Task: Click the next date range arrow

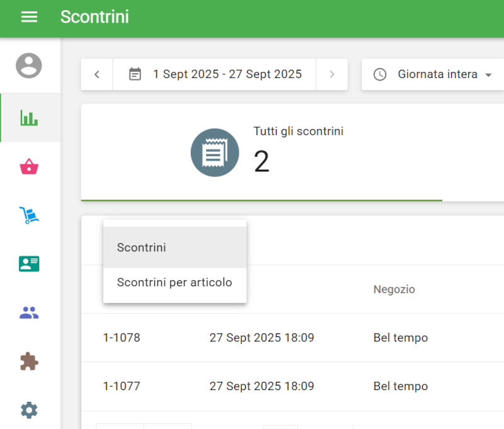Action: (x=332, y=74)
